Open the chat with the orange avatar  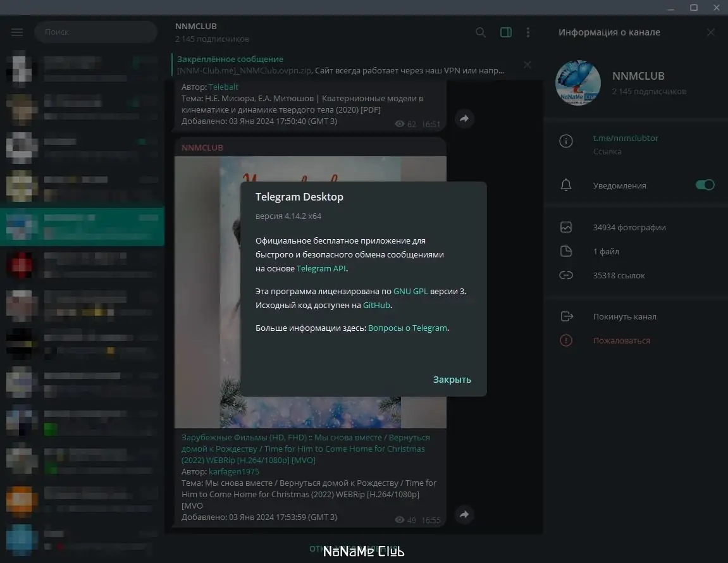pos(82,501)
